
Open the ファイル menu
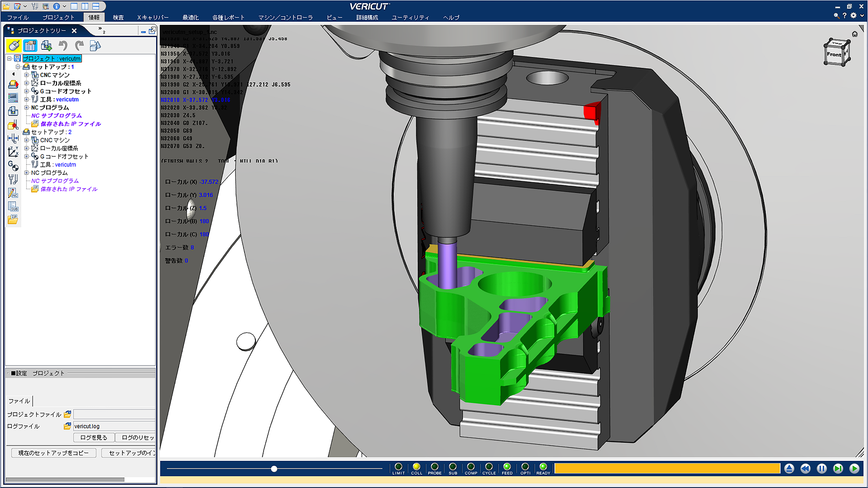point(18,18)
